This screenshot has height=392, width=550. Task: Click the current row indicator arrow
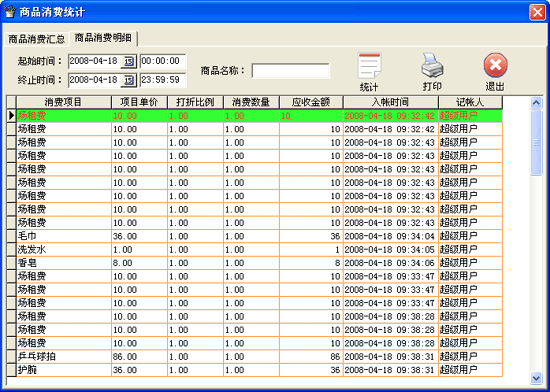[x=11, y=116]
